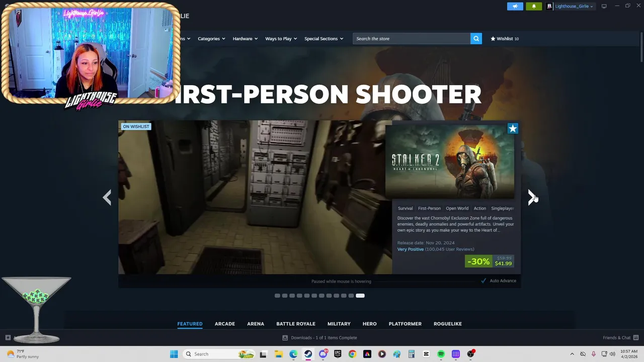Switch to the ROGUELIKE tab
Screen dimensions: 644x362
pyautogui.click(x=448, y=324)
